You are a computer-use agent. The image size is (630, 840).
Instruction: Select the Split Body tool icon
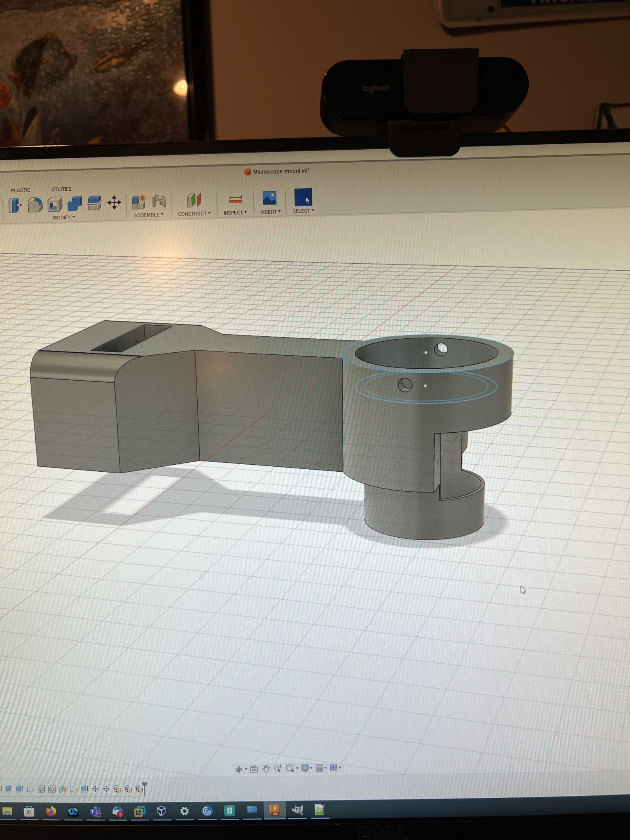[x=94, y=203]
